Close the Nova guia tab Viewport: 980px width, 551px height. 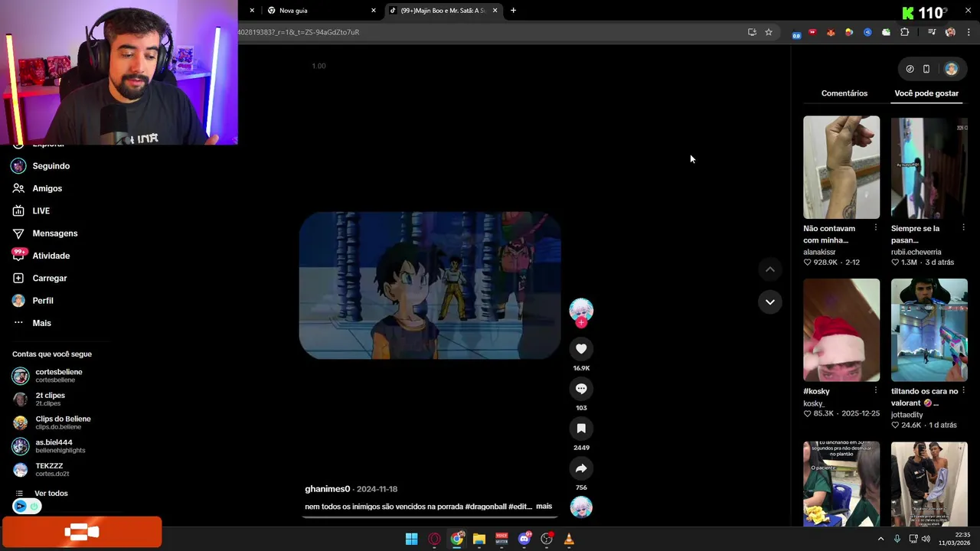(374, 11)
